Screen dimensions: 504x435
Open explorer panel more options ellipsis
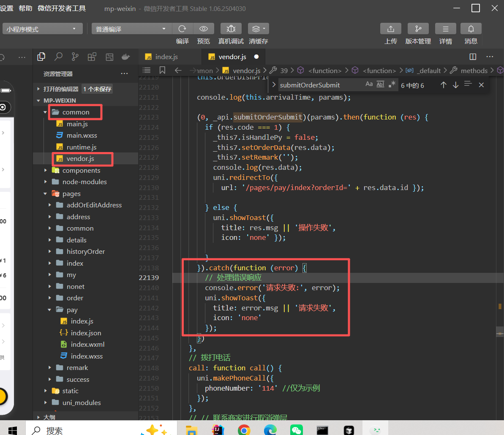pyautogui.click(x=124, y=73)
